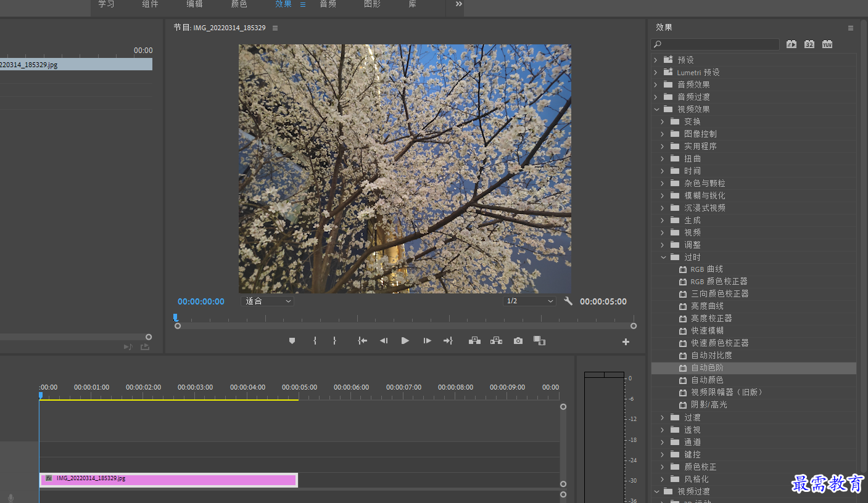Click the timeline playhead marker
The width and height of the screenshot is (868, 503).
tap(40, 395)
